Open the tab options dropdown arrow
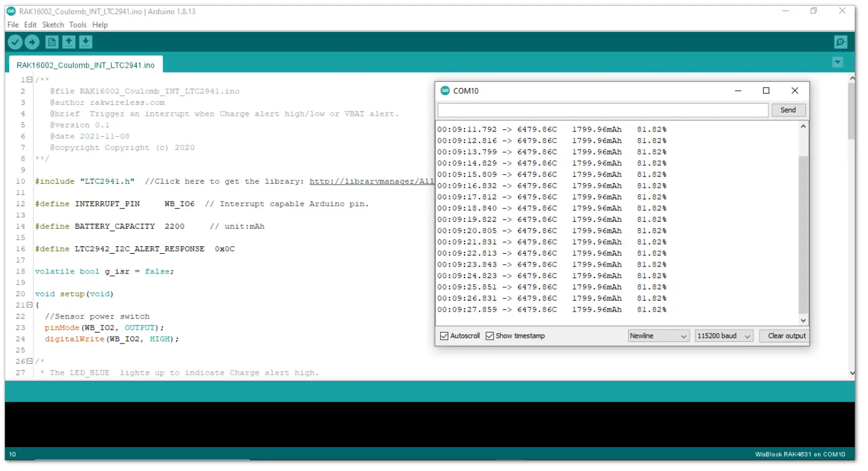Screen dimensions: 868x471 [x=837, y=62]
